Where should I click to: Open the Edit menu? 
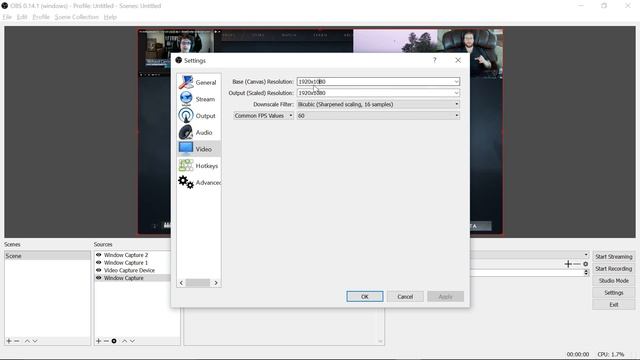pos(22,17)
